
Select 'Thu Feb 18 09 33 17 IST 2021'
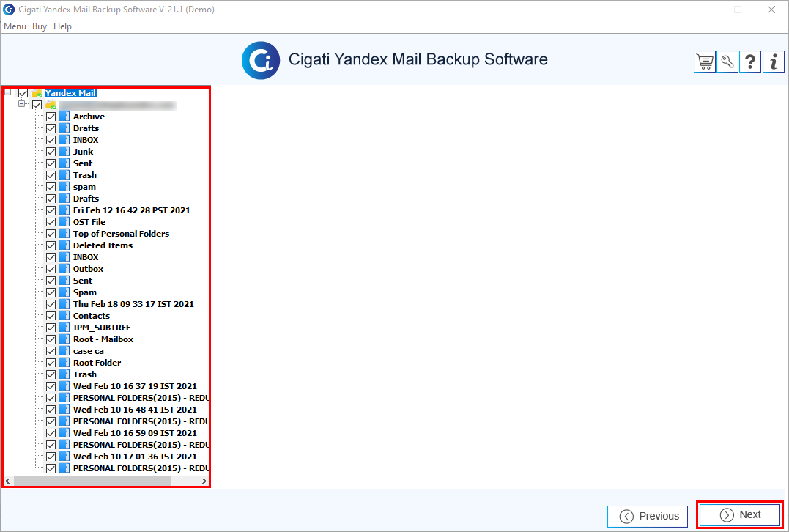(133, 304)
